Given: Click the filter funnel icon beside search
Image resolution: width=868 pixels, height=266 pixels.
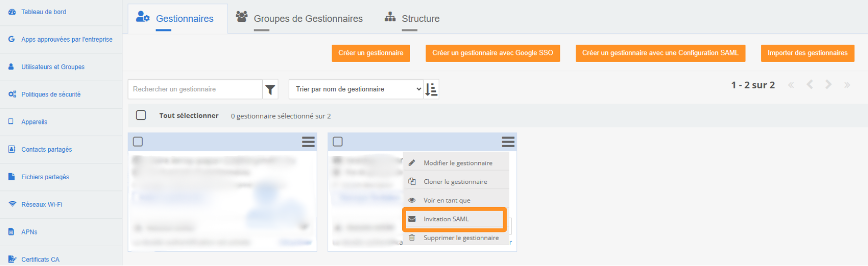Looking at the screenshot, I should point(270,89).
